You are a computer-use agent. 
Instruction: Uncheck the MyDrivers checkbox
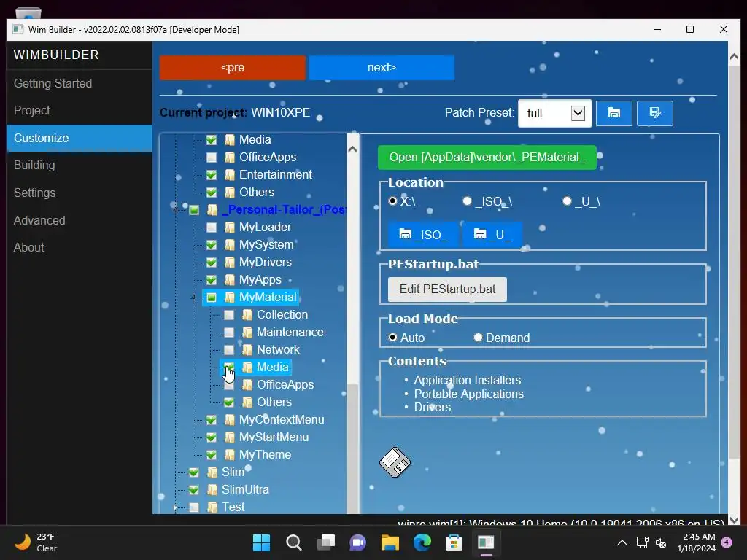(212, 262)
